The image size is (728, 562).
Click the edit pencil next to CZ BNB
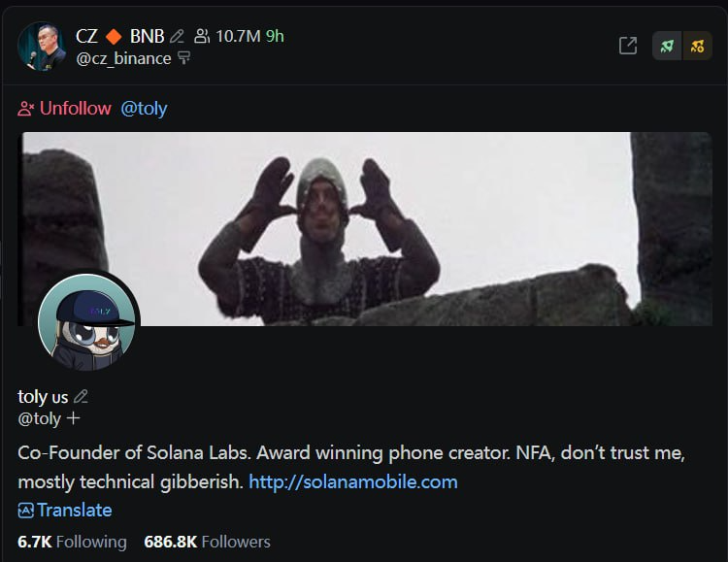point(177,37)
